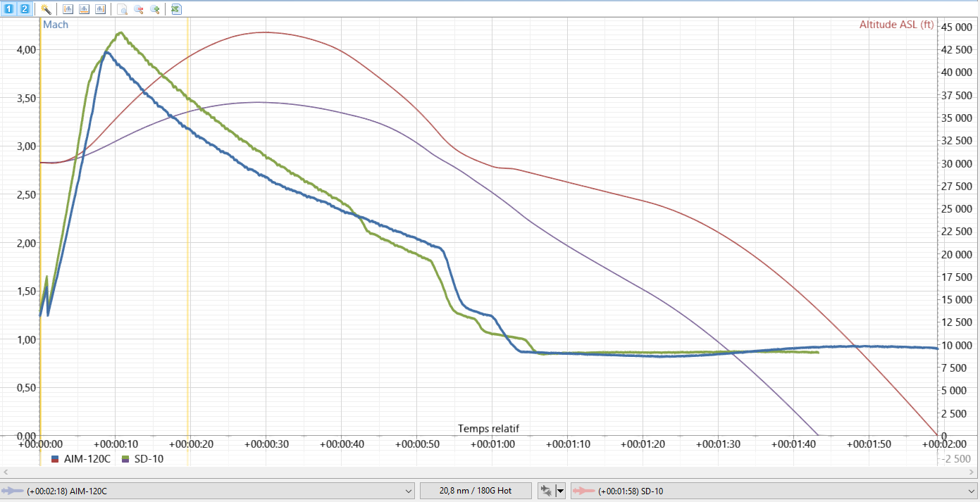Viewport: 980px width, 502px height.
Task: Click the 3,50 Mach axis value
Action: pos(27,98)
